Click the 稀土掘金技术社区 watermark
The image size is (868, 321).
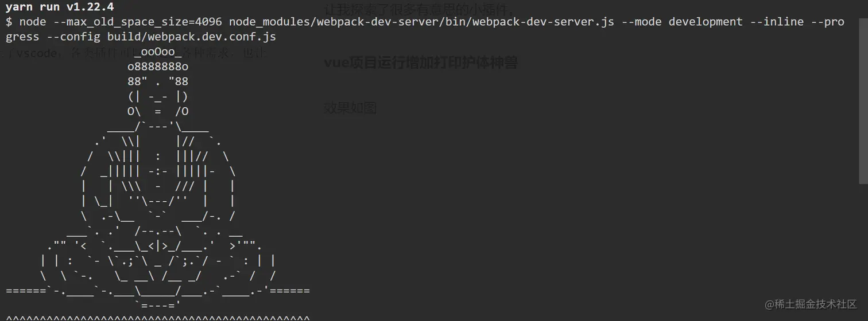811,304
